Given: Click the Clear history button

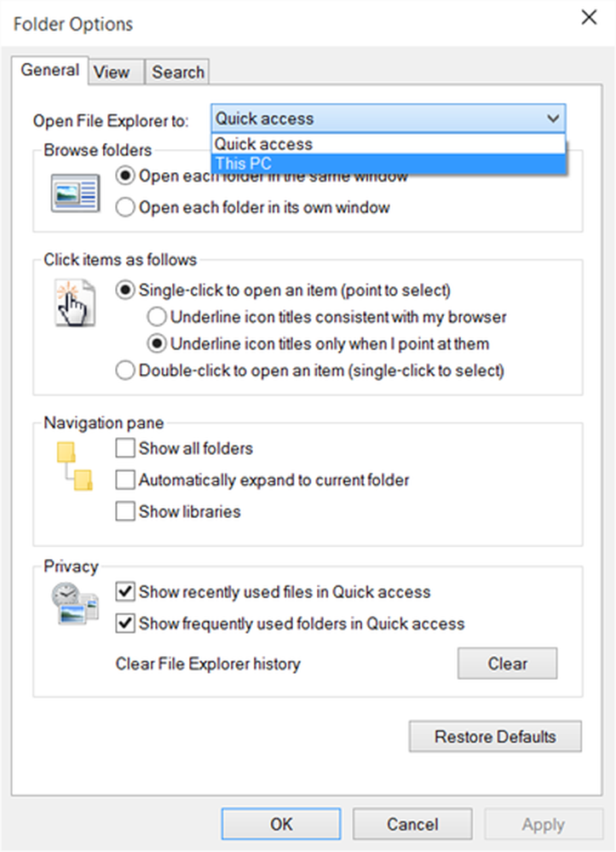Looking at the screenshot, I should (x=507, y=664).
